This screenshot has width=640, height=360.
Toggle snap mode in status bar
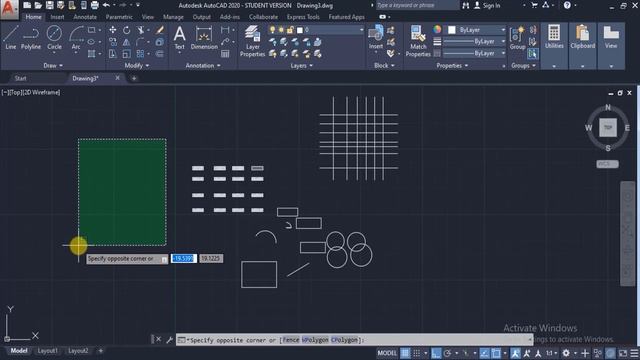coord(416,353)
